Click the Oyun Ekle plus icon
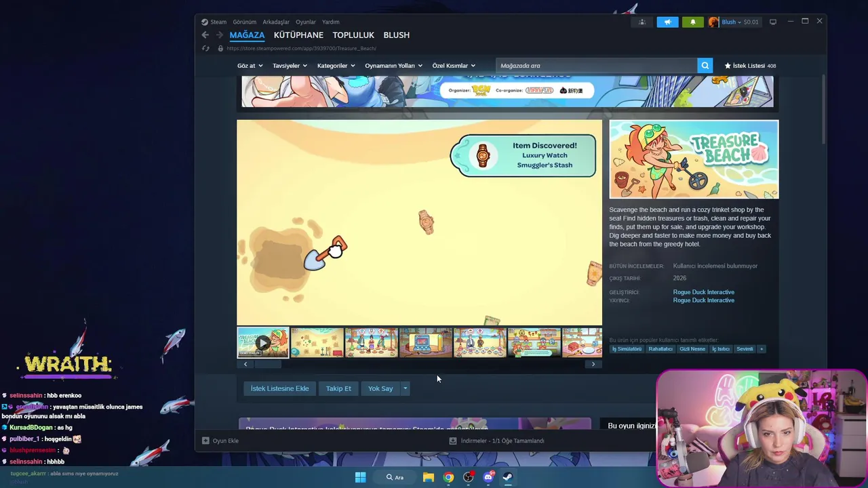Image resolution: width=868 pixels, height=488 pixels. 205,441
